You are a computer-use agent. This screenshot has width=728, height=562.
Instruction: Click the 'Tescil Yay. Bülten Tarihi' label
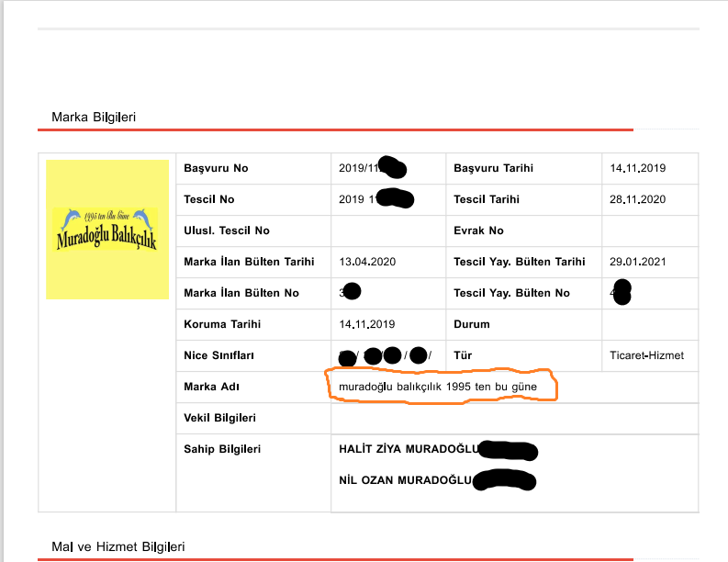click(519, 262)
